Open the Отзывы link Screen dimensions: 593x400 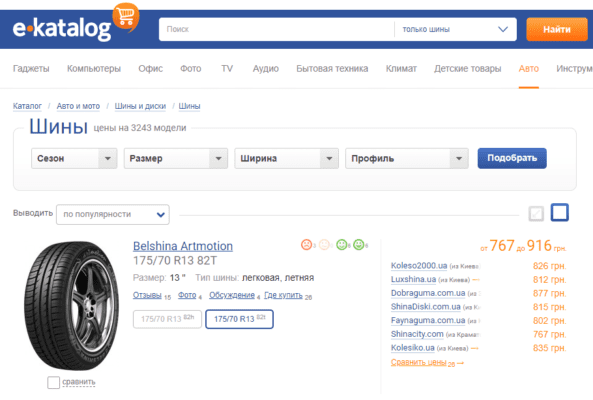coord(147,295)
